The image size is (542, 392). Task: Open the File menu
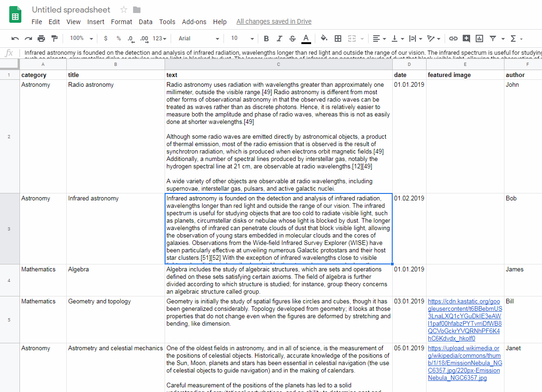pyautogui.click(x=37, y=22)
